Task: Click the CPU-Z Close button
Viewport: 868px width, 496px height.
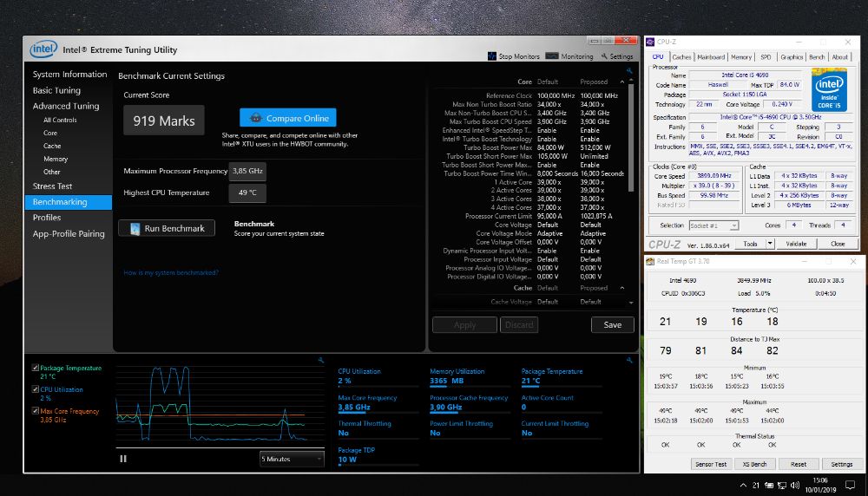Action: [838, 244]
